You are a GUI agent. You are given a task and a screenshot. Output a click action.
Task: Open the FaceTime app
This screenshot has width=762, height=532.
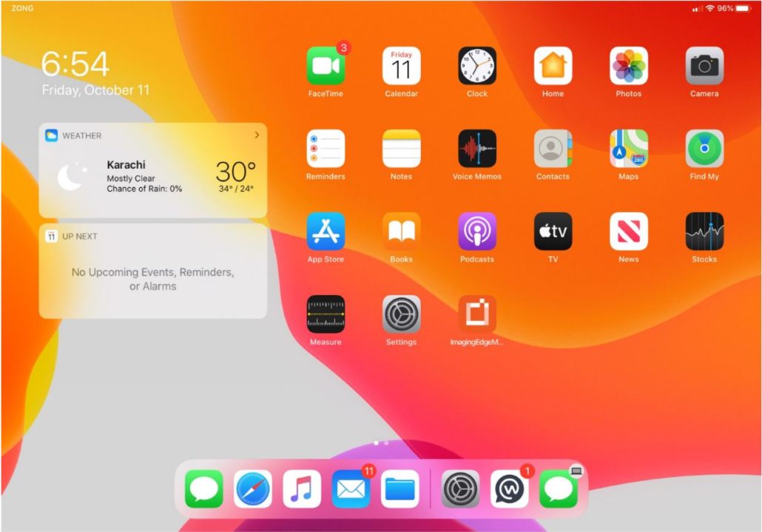326,66
